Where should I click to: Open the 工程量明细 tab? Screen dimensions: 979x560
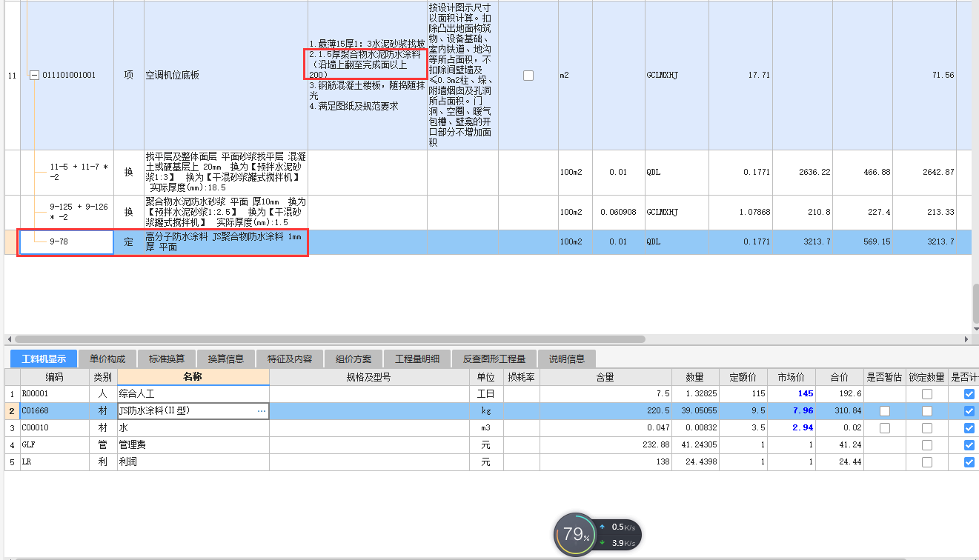[417, 359]
